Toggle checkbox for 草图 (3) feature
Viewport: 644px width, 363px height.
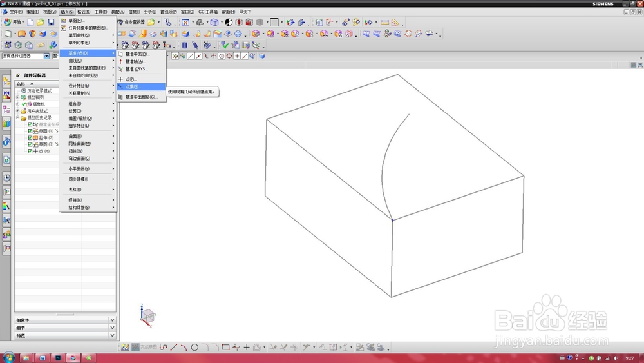(x=30, y=144)
